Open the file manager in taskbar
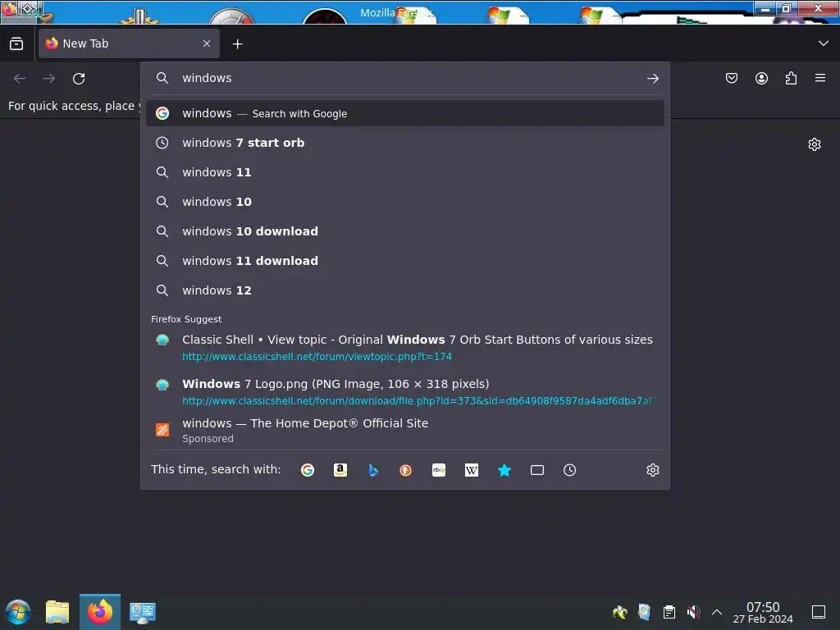Viewport: 840px width, 630px height. 57,612
